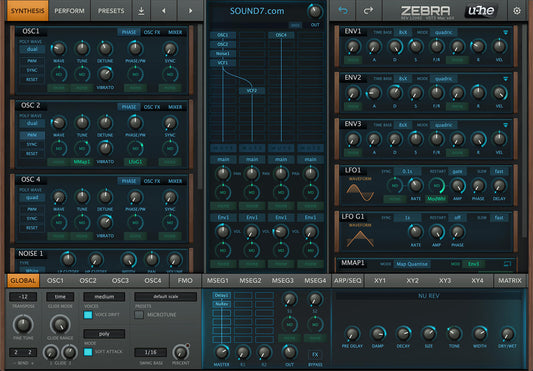This screenshot has width=533, height=371.
Task: Open OSC1 poly wave dual dropdown
Action: [x=32, y=49]
